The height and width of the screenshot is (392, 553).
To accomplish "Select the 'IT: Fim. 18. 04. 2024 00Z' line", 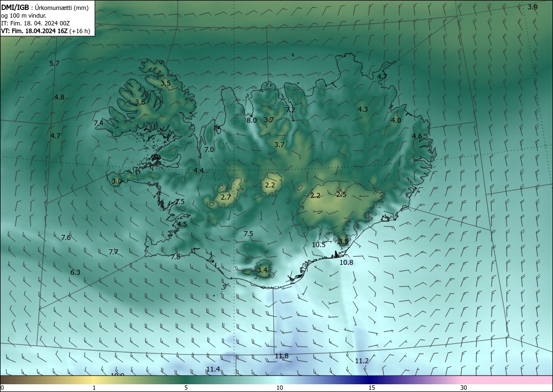I will coord(35,23).
